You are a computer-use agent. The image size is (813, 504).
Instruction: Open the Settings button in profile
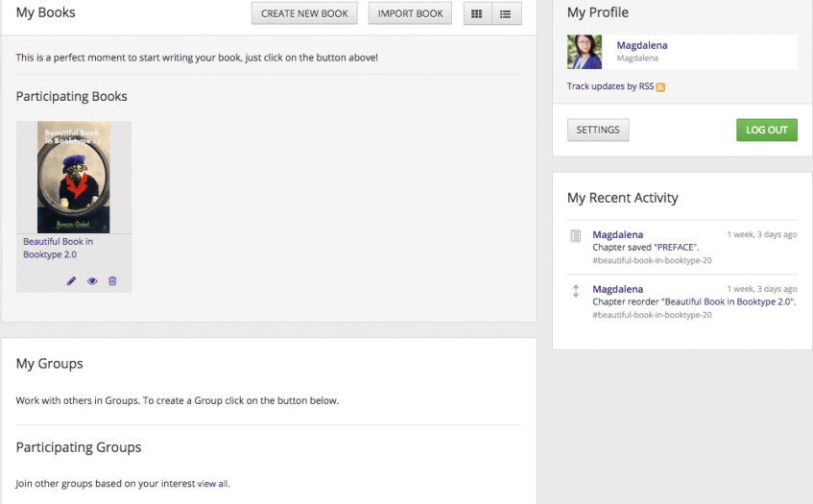click(598, 130)
